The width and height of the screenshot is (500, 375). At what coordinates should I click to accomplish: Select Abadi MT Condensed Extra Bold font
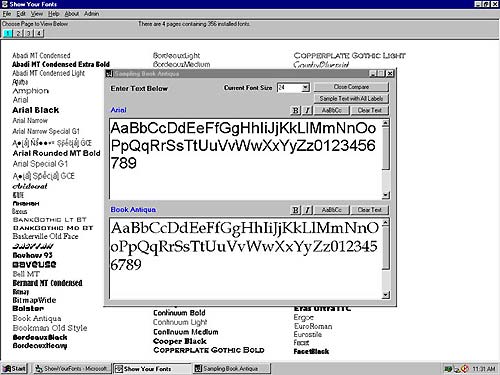coord(61,64)
